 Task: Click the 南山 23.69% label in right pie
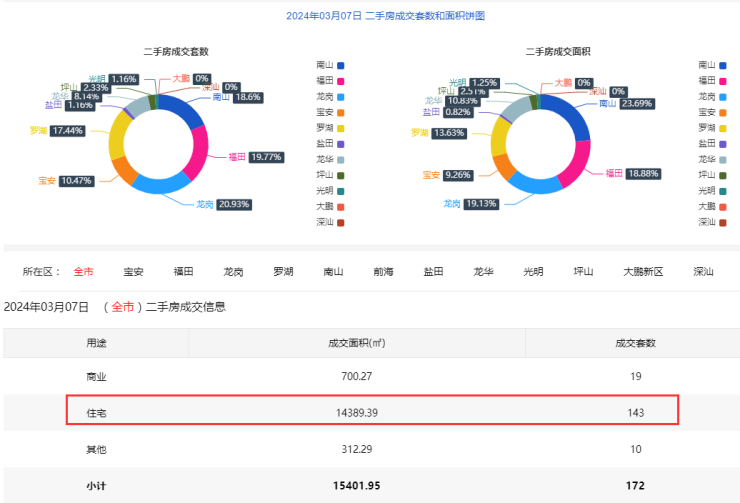[626, 103]
